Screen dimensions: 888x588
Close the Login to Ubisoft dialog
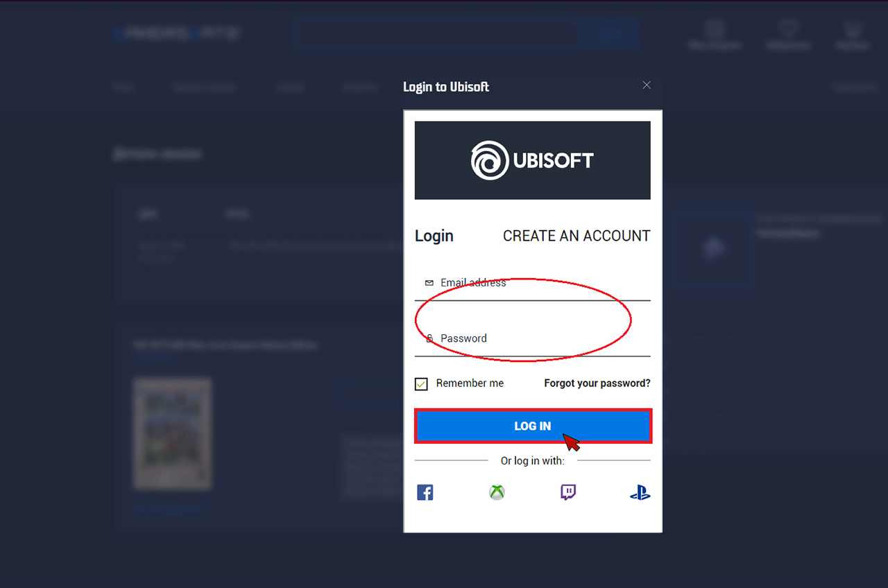pos(647,85)
